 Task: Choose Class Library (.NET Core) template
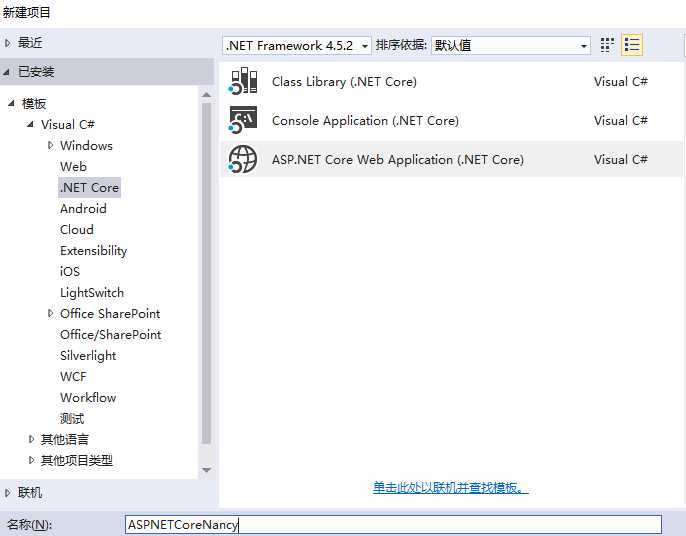pyautogui.click(x=452, y=81)
